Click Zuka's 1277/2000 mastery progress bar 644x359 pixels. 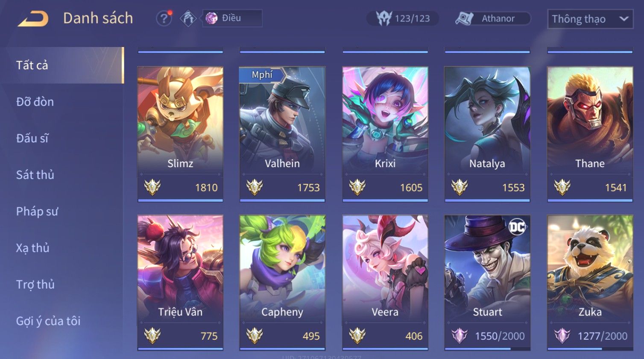tap(590, 349)
